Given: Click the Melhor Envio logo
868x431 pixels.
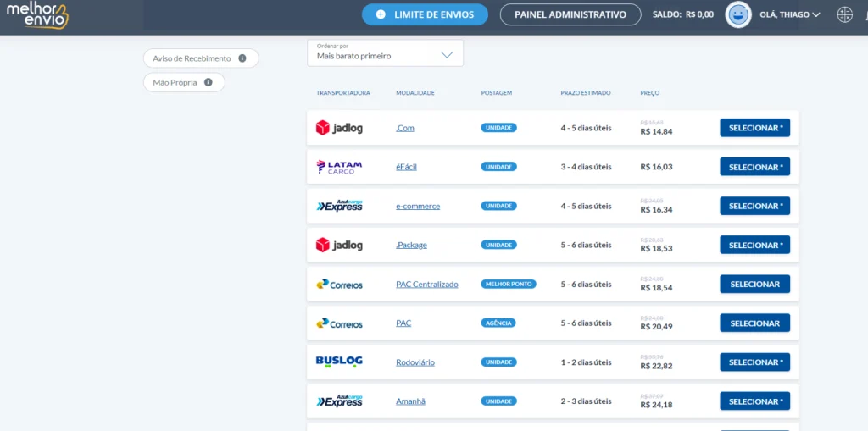Looking at the screenshot, I should tap(37, 15).
